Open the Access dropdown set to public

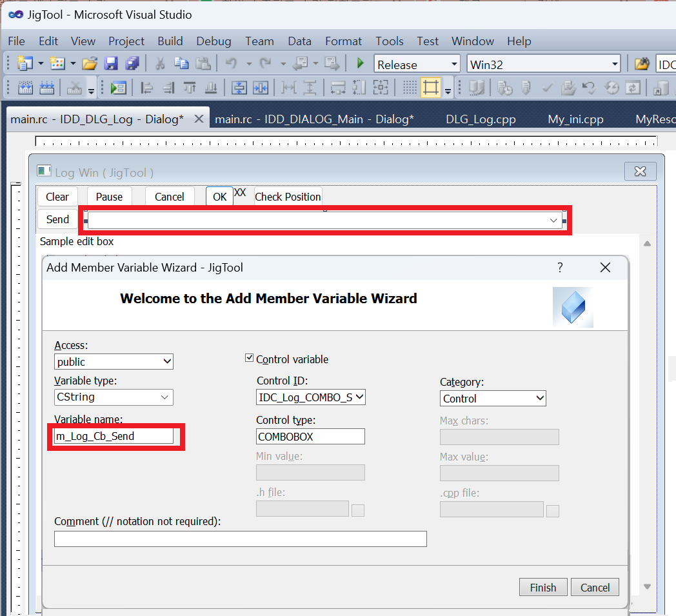click(x=114, y=362)
